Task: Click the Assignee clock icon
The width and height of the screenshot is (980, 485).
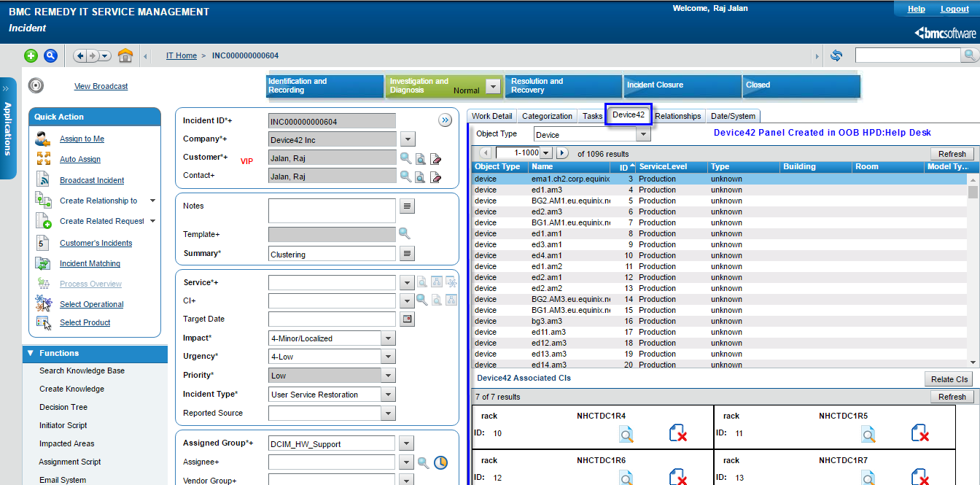Action: pyautogui.click(x=440, y=462)
